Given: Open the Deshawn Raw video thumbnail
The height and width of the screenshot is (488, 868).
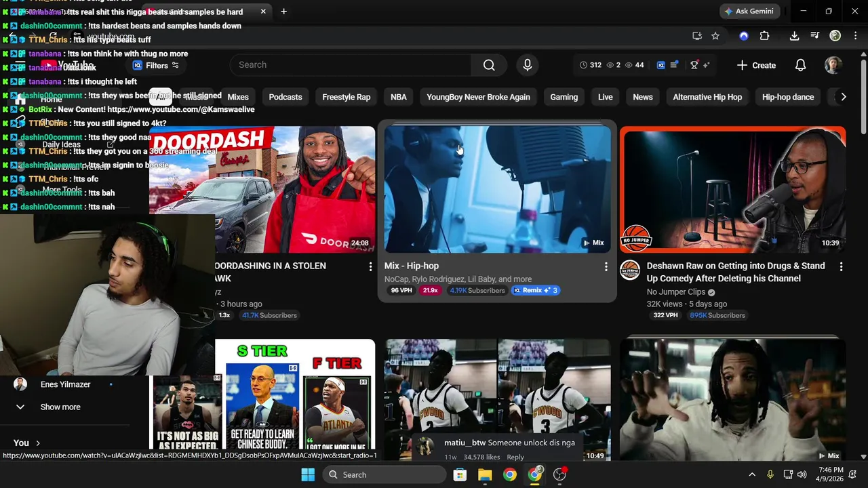Looking at the screenshot, I should click(x=732, y=189).
